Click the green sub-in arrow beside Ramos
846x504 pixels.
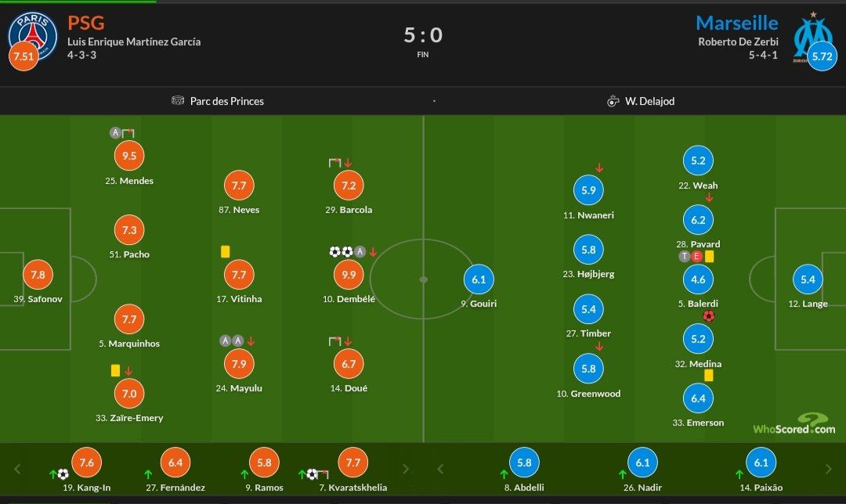[244, 473]
